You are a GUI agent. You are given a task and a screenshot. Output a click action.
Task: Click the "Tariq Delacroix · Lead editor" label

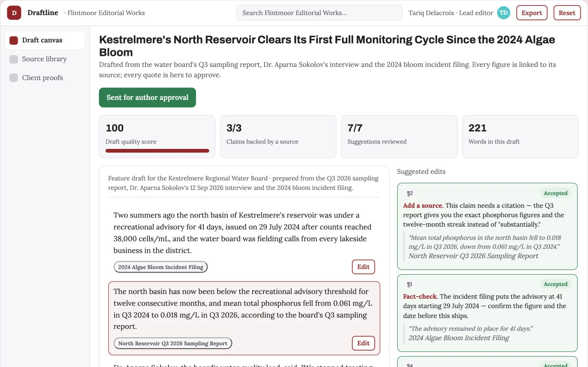click(x=451, y=13)
